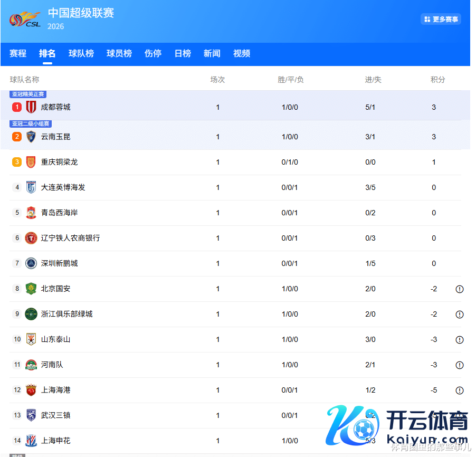This screenshot has width=476, height=457.
Task: Open 浙江俱乐部绿城 team link
Action: point(66,314)
